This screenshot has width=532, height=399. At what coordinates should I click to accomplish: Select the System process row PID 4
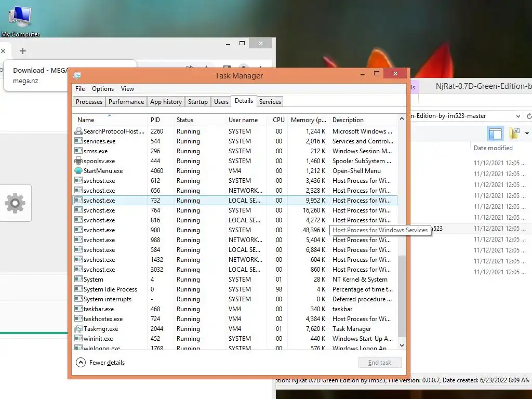point(235,279)
